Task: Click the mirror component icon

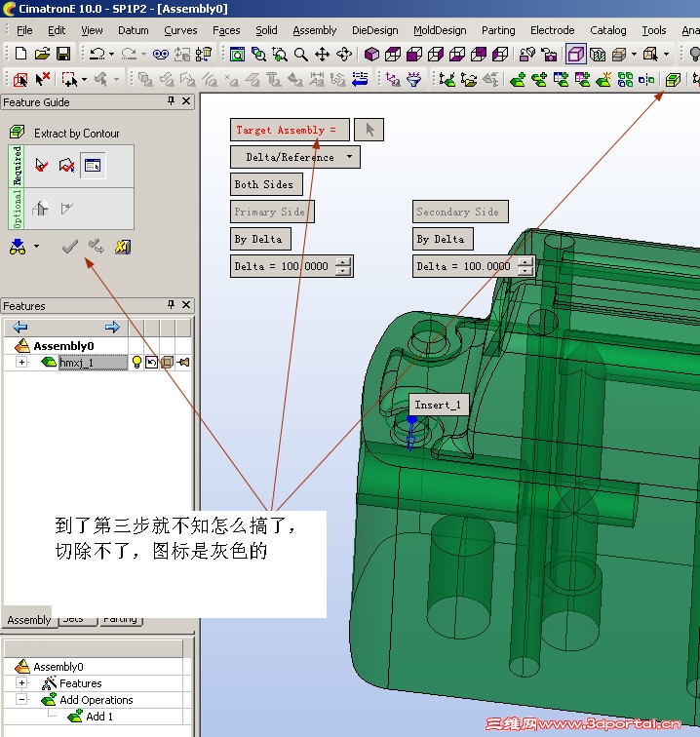Action: 646,79
